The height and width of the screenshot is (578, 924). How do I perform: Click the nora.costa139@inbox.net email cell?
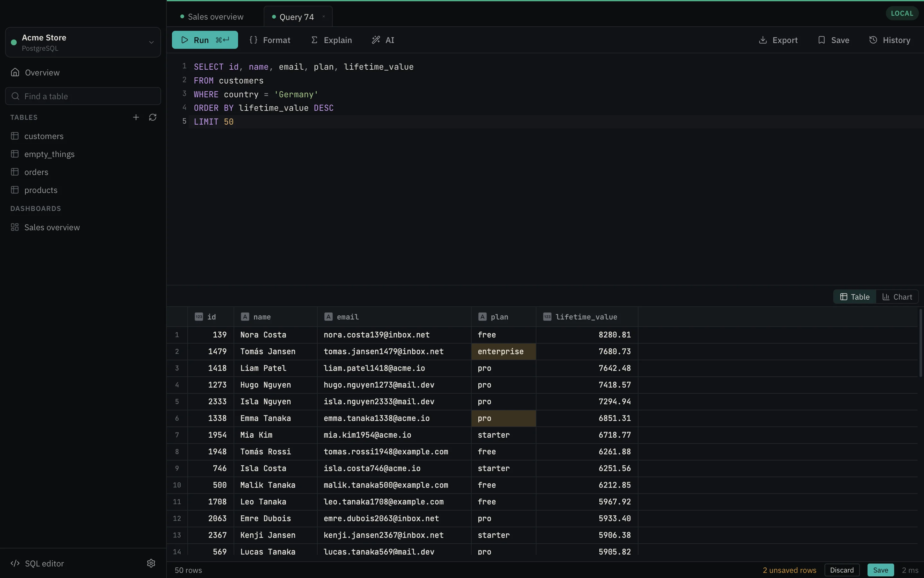click(x=394, y=335)
